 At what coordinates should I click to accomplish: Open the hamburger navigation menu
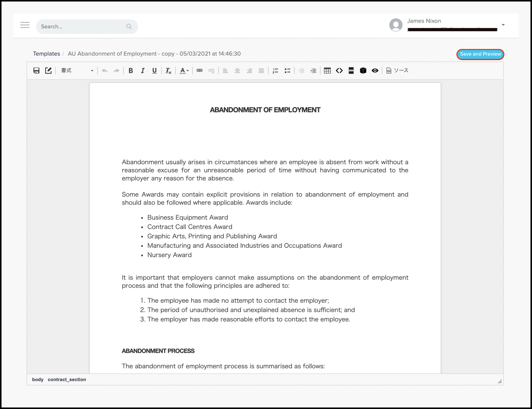click(25, 25)
